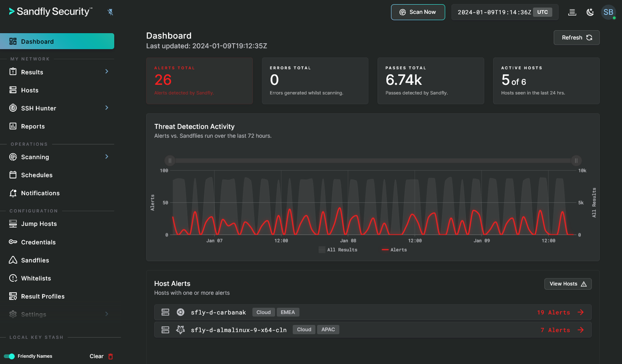The width and height of the screenshot is (622, 364).
Task: Click the Reports chart icon
Action: click(13, 126)
